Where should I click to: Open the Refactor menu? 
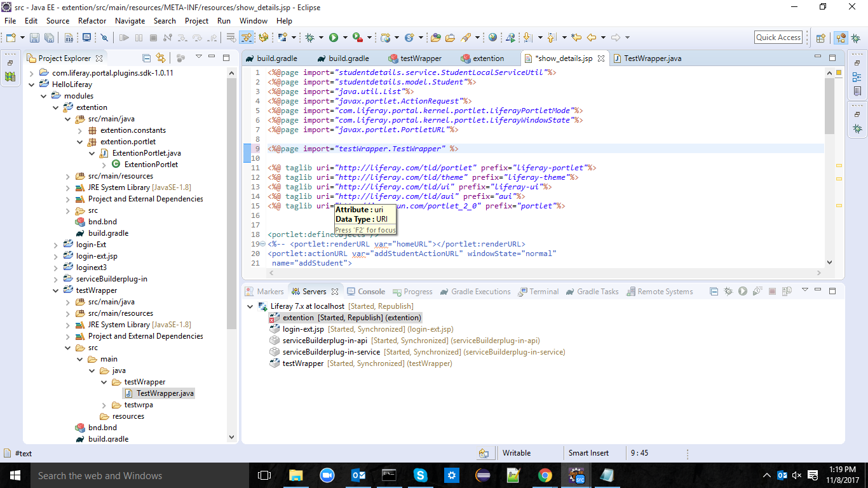tap(92, 20)
